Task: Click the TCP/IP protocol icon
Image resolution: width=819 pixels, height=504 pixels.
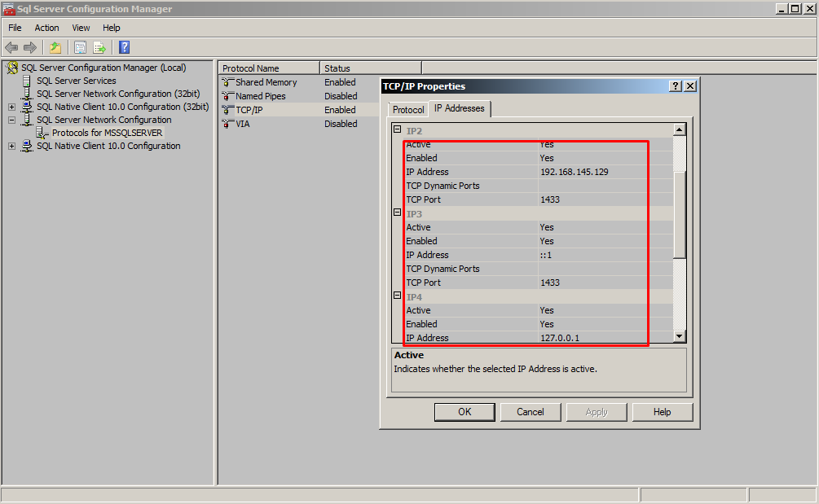Action: [x=227, y=110]
